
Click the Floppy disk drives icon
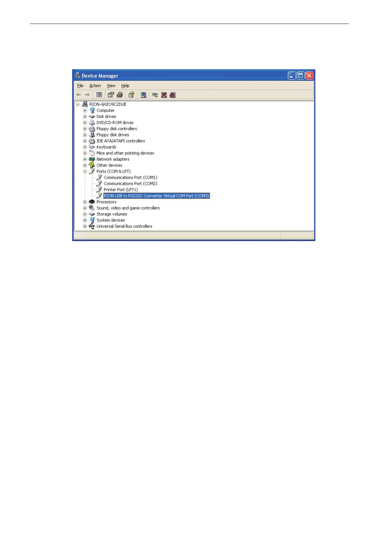92,135
